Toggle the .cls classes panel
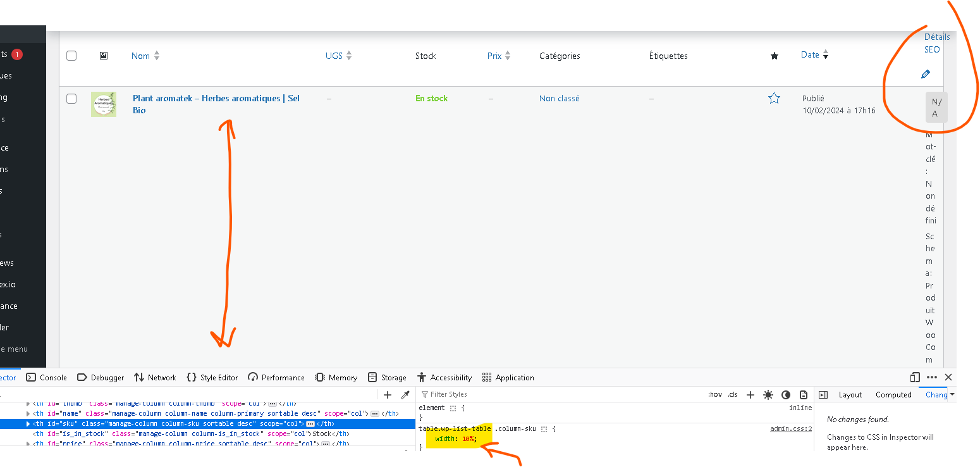980x467 pixels. (x=733, y=394)
